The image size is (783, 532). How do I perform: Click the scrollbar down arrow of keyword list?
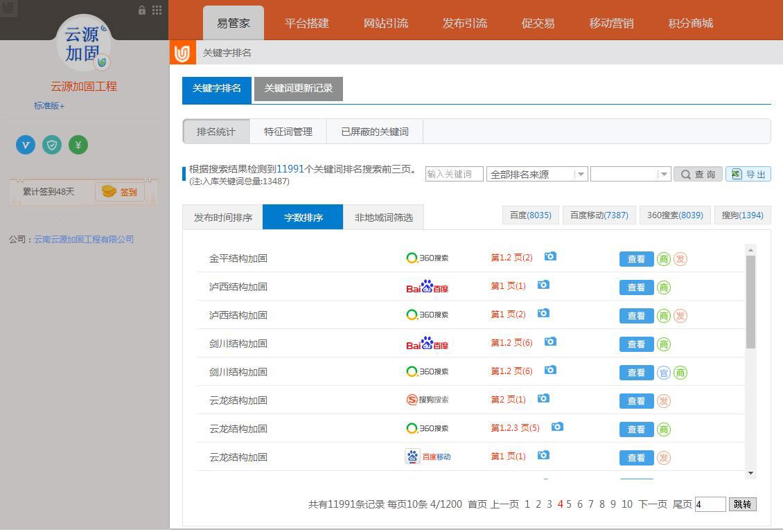click(x=750, y=473)
